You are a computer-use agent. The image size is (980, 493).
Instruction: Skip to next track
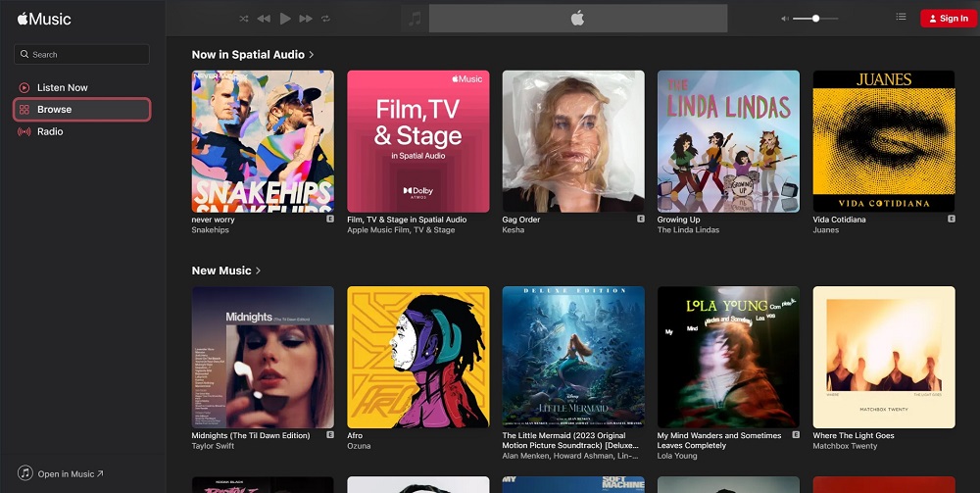(306, 19)
